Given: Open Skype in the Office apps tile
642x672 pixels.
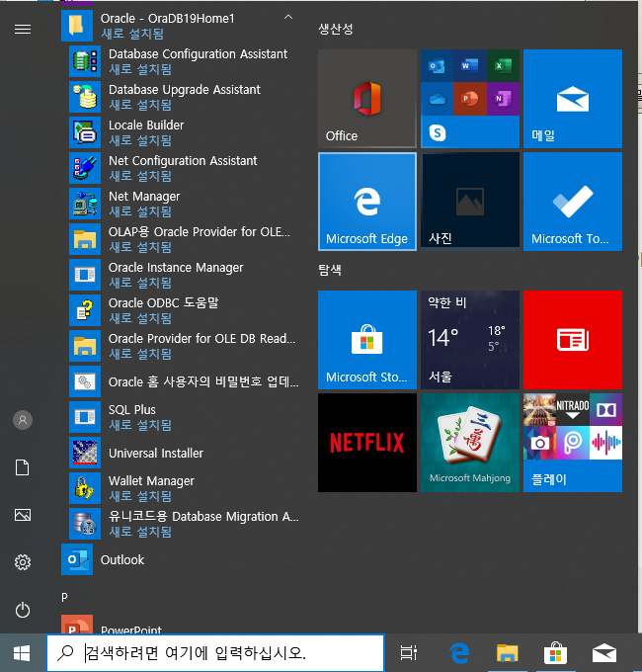Looking at the screenshot, I should click(438, 132).
